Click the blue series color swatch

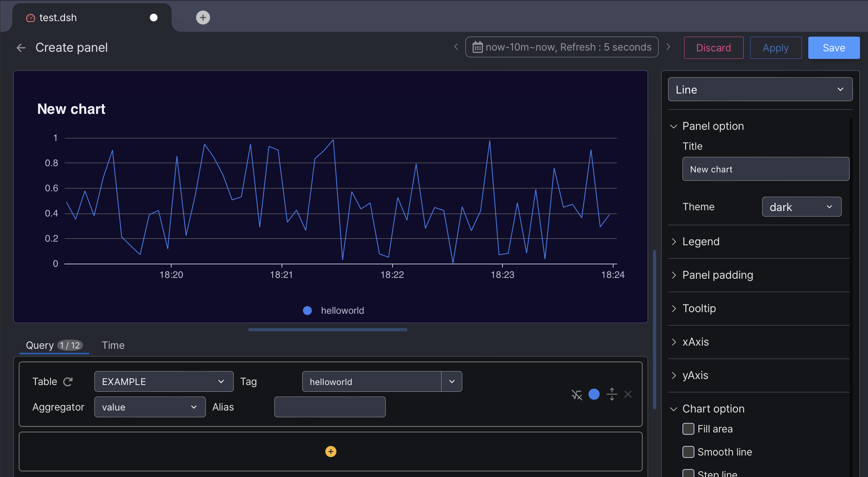[x=594, y=395]
